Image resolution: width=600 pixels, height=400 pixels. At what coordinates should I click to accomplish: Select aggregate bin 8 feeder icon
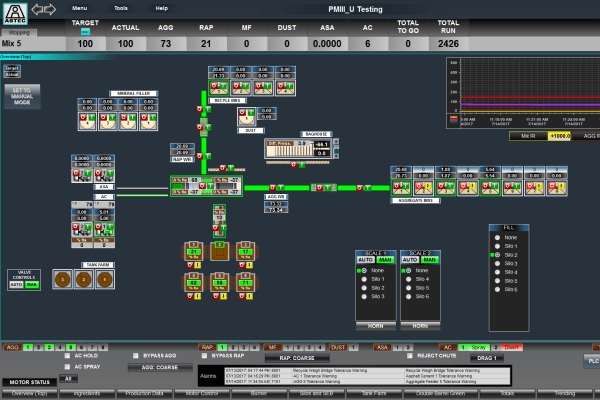coord(557,188)
